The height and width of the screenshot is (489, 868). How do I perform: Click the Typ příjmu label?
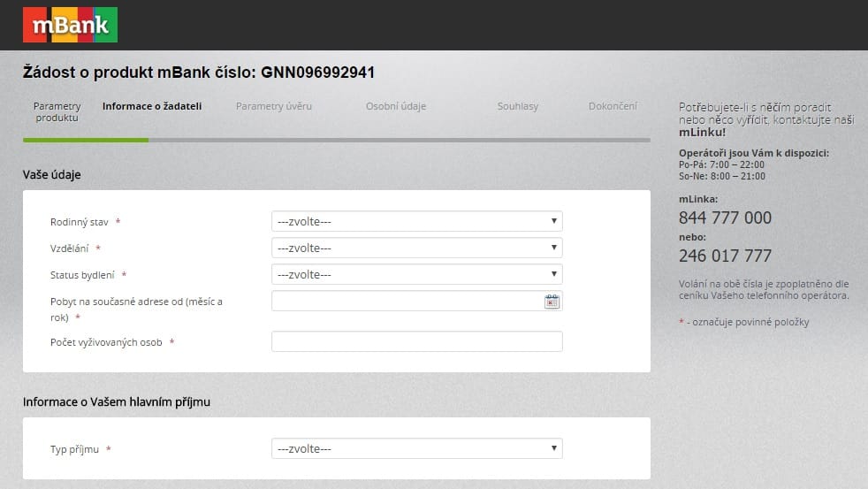point(74,450)
